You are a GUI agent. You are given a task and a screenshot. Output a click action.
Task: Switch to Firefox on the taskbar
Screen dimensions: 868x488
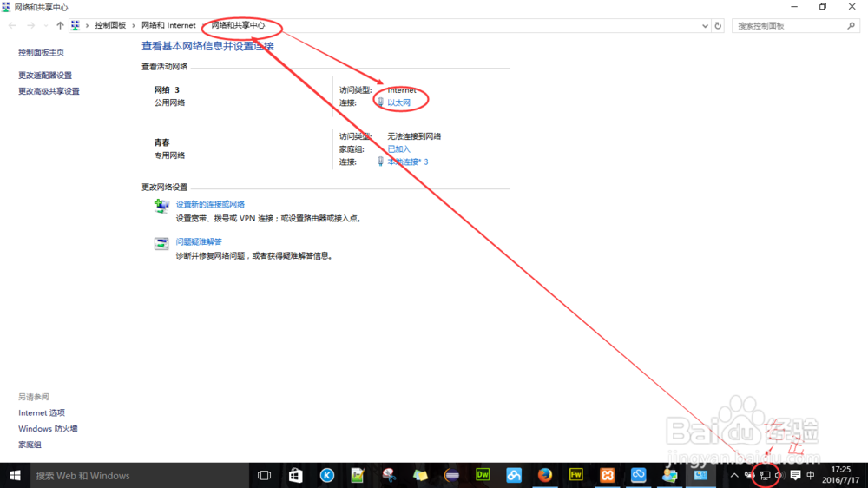pos(545,475)
